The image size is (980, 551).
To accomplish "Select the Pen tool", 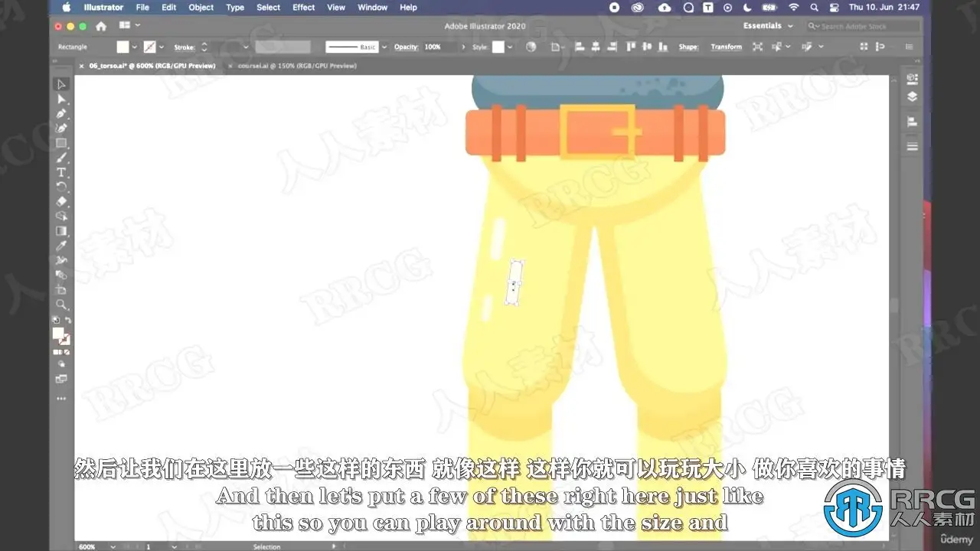I will (x=61, y=113).
